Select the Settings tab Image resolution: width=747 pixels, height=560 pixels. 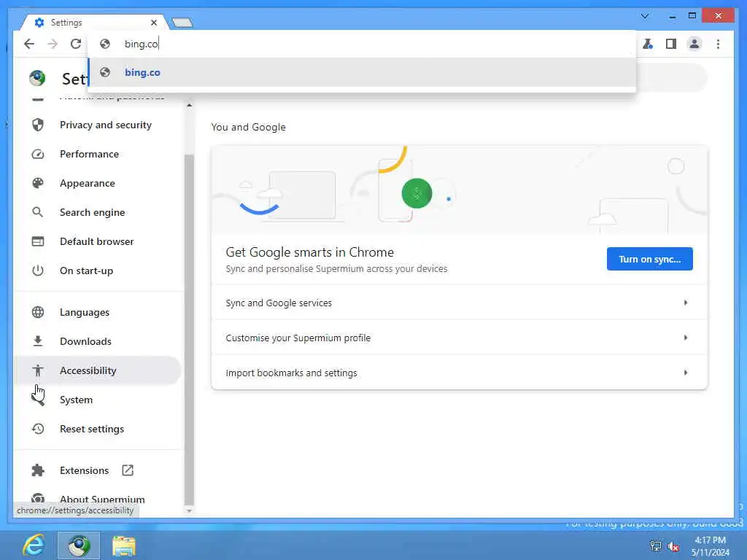(x=94, y=23)
